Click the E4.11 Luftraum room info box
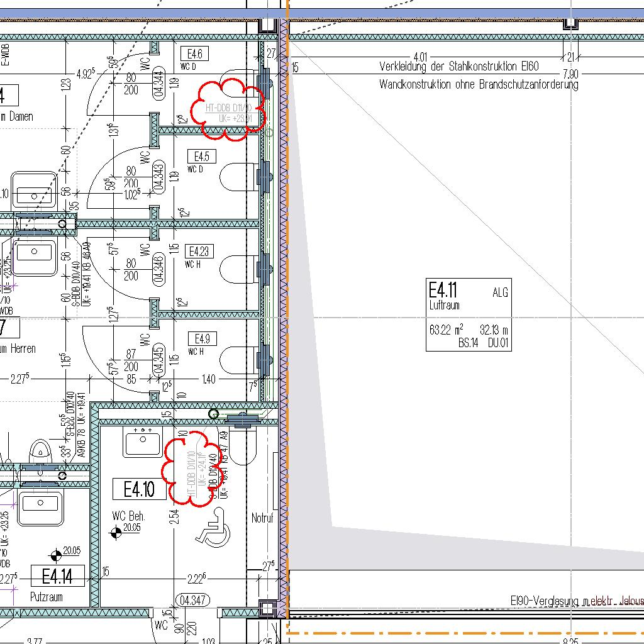 pyautogui.click(x=469, y=314)
